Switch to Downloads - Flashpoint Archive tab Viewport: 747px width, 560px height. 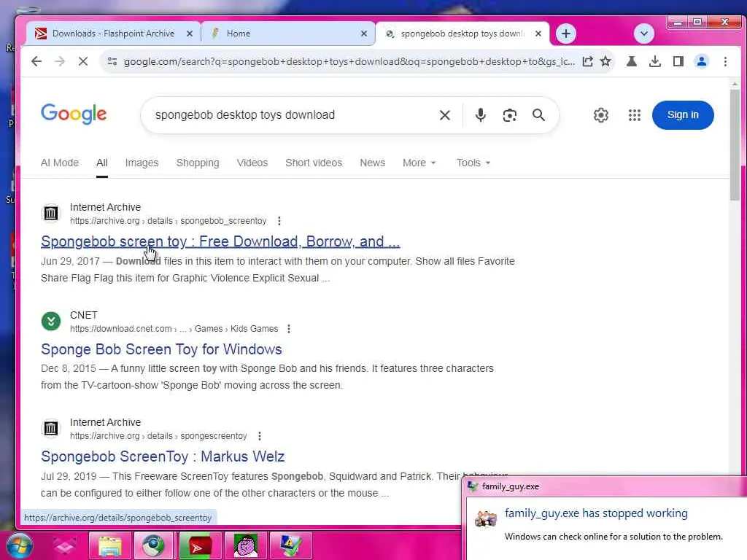click(x=113, y=34)
